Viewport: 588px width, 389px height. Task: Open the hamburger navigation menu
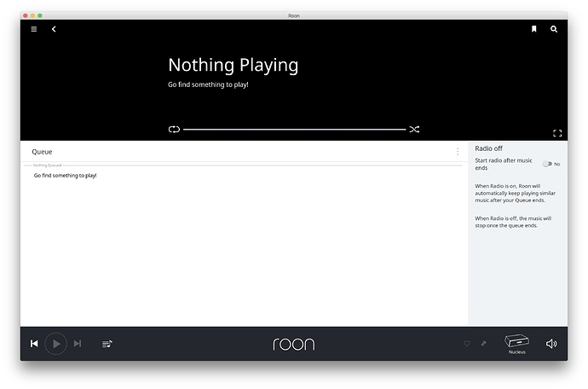34,29
